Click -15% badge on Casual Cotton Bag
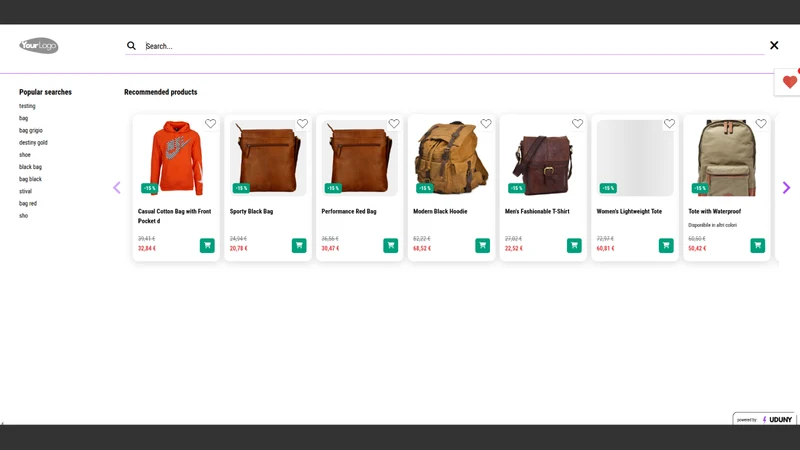This screenshot has width=800, height=450. [x=149, y=188]
